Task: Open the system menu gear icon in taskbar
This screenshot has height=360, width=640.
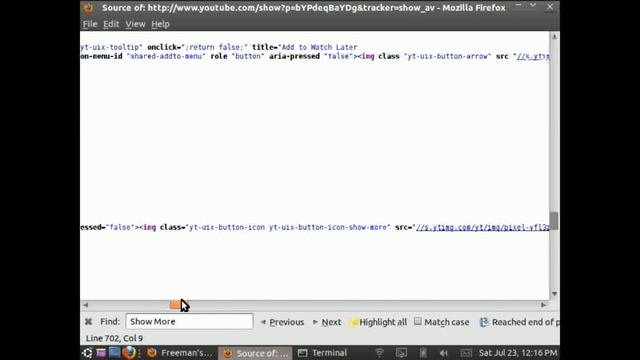Action: coord(87,353)
